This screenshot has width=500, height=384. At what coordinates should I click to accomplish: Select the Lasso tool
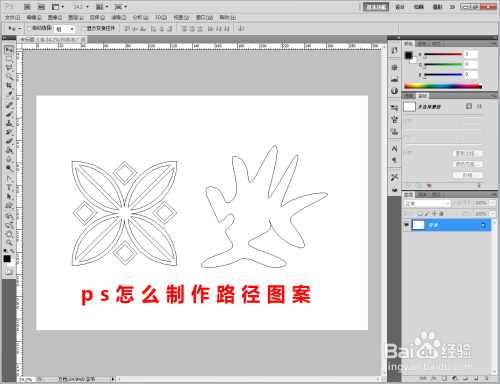(9, 68)
